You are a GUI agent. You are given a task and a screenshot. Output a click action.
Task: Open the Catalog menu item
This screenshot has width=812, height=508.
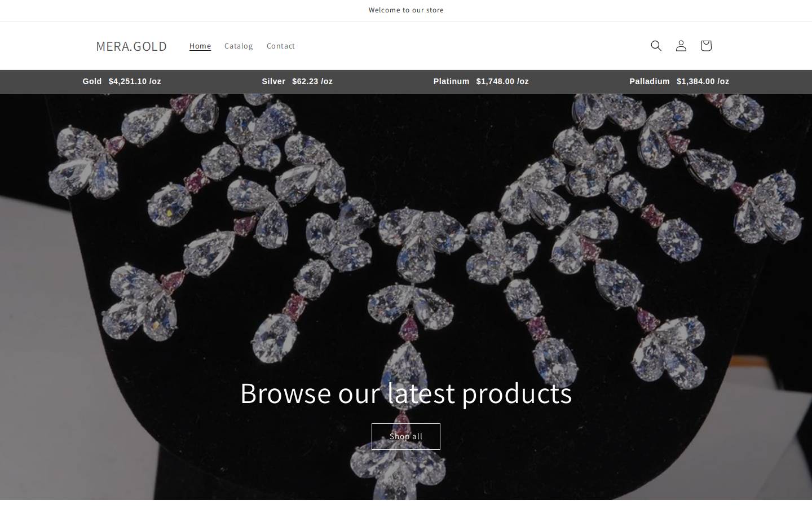(239, 46)
